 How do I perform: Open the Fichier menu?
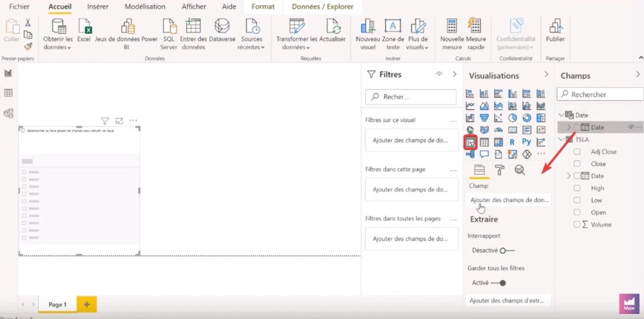[x=19, y=6]
